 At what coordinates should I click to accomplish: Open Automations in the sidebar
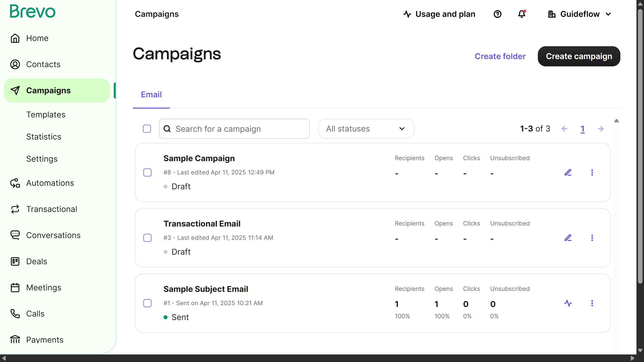click(50, 183)
